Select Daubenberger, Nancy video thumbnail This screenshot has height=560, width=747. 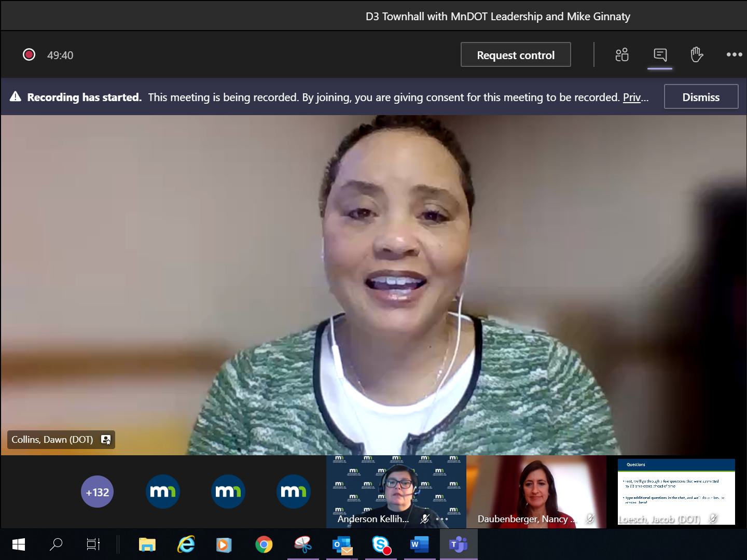536,492
